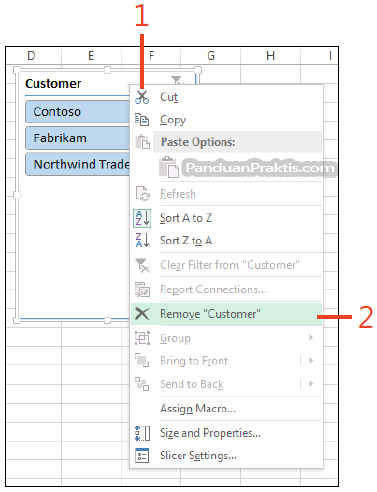Click the Slicer Settings icon
Screen dimensions: 377x492
coord(142,455)
